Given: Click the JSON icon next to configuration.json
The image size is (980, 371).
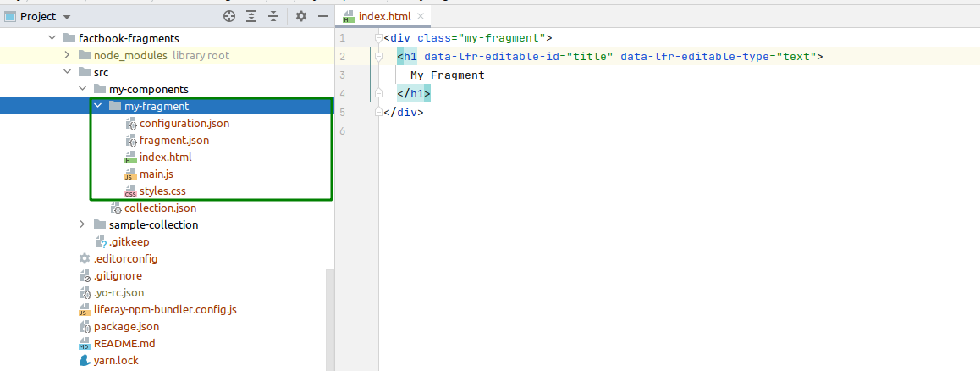Looking at the screenshot, I should tap(131, 124).
